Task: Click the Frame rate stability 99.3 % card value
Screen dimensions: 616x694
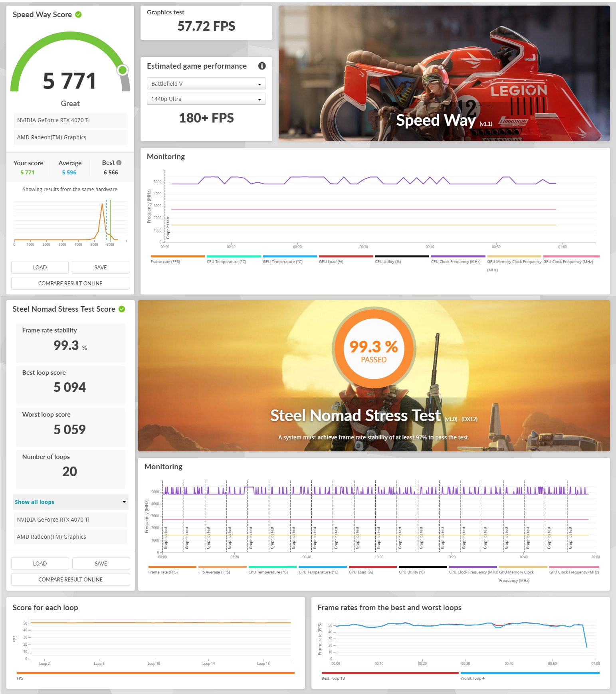Action: point(70,345)
